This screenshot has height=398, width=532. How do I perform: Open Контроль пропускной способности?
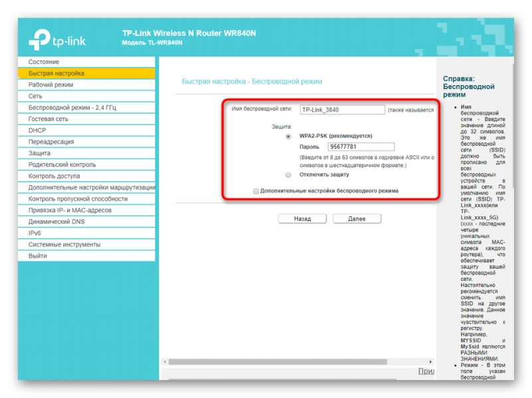[x=86, y=198]
